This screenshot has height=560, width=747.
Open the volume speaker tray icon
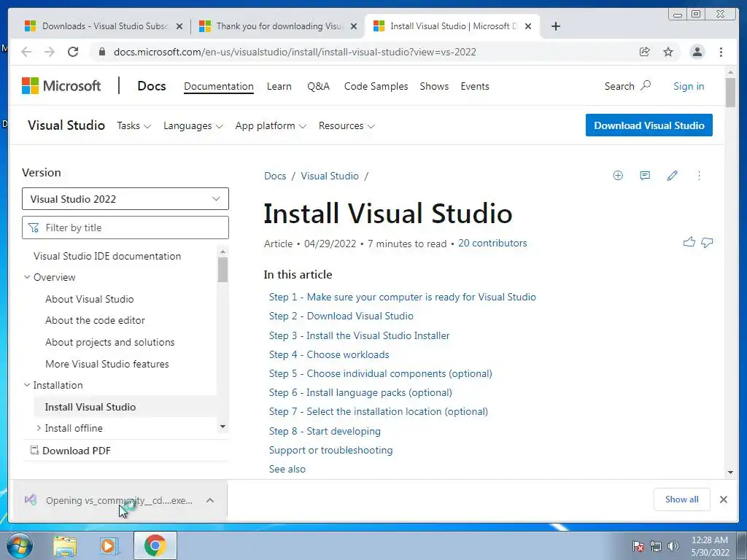pos(673,546)
